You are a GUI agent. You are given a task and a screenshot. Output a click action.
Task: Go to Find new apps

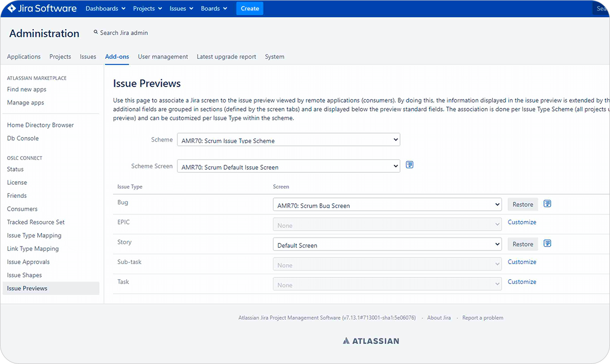27,89
